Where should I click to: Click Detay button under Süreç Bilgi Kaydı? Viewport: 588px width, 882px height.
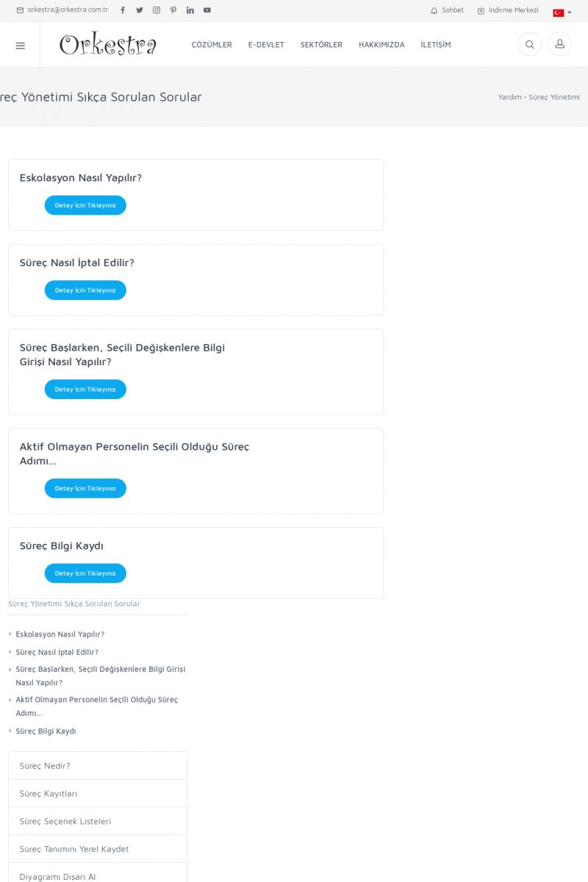[x=85, y=573]
